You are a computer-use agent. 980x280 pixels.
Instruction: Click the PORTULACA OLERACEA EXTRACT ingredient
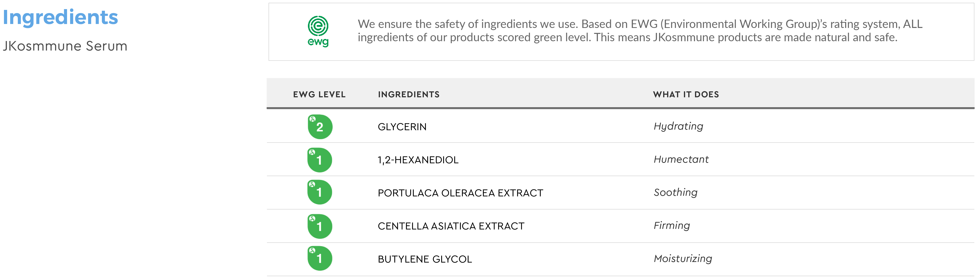(460, 193)
